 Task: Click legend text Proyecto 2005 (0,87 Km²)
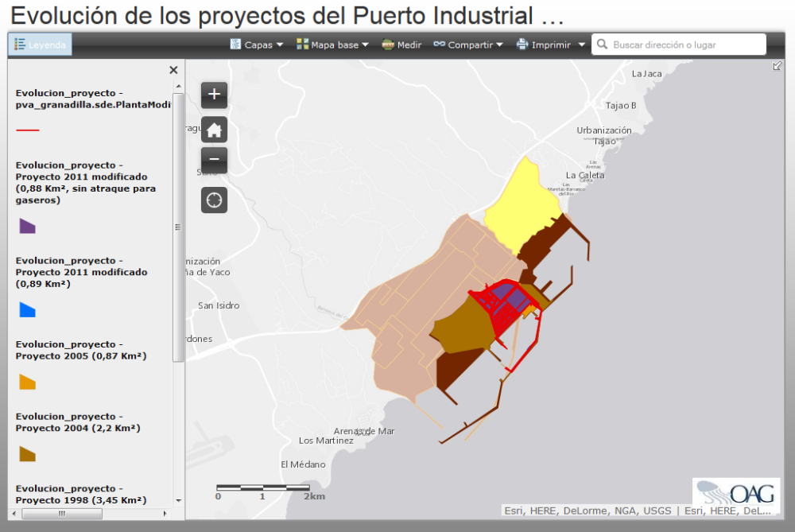pyautogui.click(x=81, y=356)
